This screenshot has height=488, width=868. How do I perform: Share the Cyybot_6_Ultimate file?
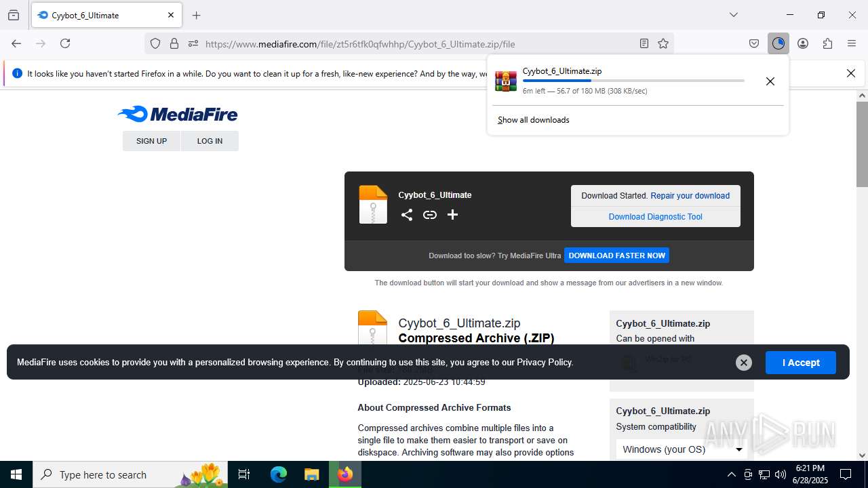(x=407, y=215)
